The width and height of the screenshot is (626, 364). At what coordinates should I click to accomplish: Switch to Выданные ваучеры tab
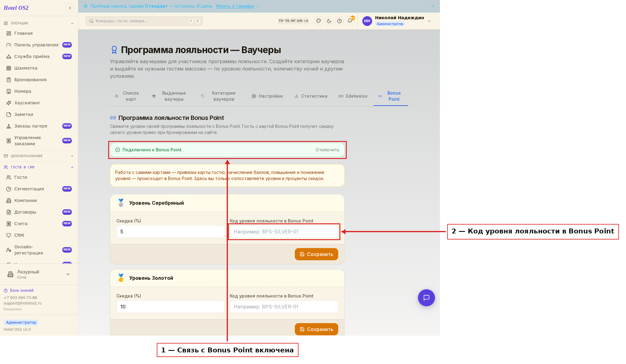(x=170, y=96)
